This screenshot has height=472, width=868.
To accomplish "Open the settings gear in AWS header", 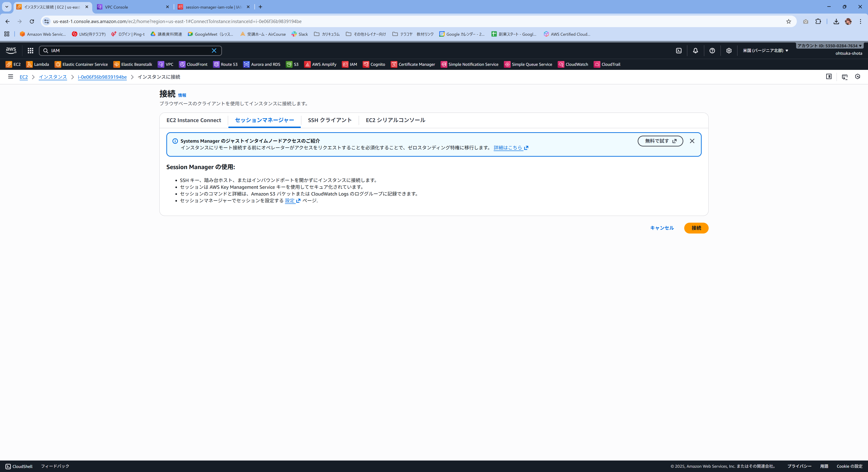I will pos(729,51).
